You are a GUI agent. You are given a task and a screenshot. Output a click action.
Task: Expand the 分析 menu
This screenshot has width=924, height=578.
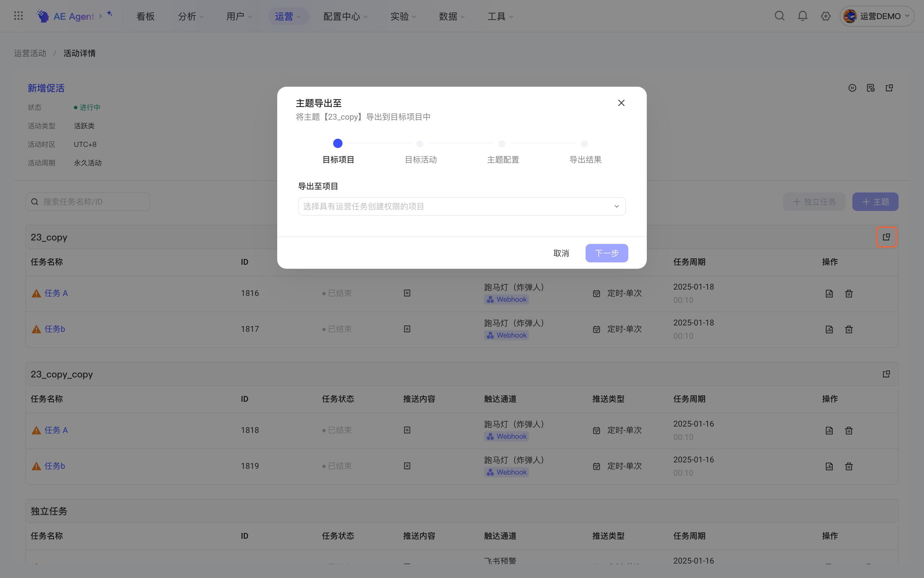[x=191, y=16]
